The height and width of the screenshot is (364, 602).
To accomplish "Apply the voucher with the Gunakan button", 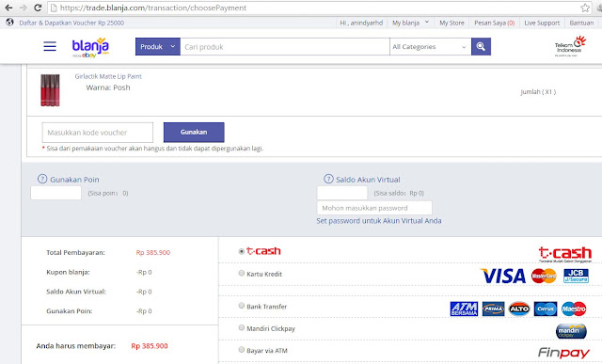I will tap(194, 132).
